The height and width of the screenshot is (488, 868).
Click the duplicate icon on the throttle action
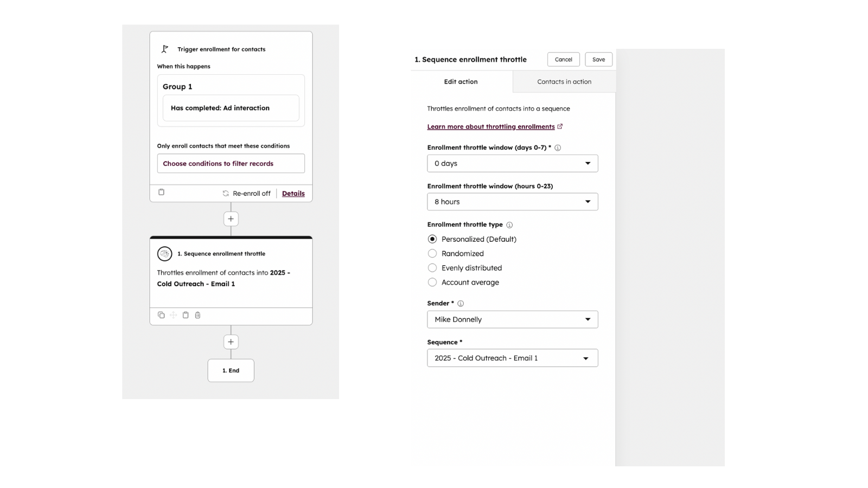[161, 315]
